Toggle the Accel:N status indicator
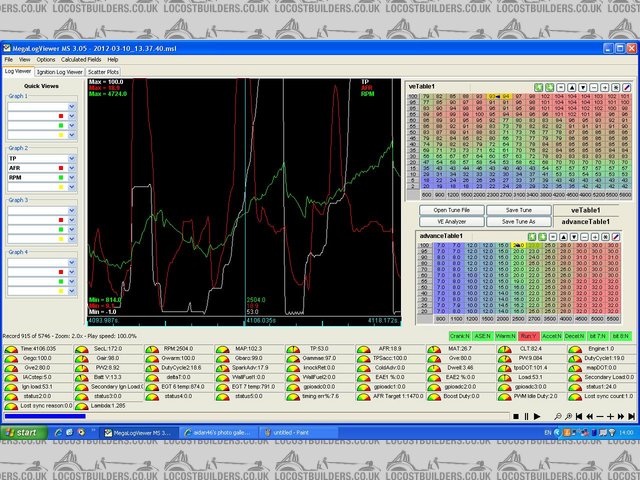Screen dimensions: 640x480 551,336
